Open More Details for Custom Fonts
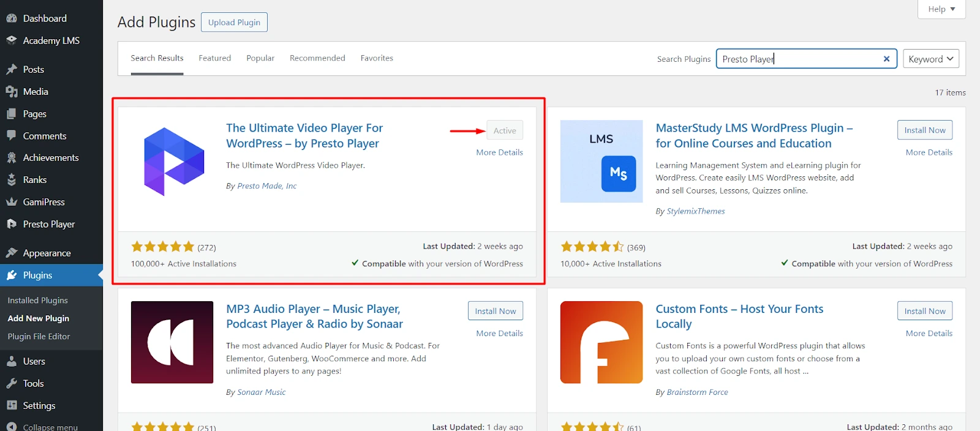 coord(929,334)
